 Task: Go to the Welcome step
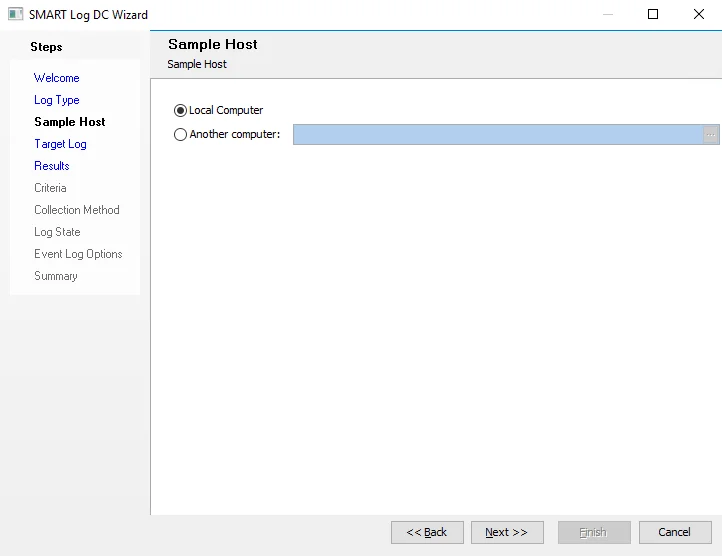[57, 78]
